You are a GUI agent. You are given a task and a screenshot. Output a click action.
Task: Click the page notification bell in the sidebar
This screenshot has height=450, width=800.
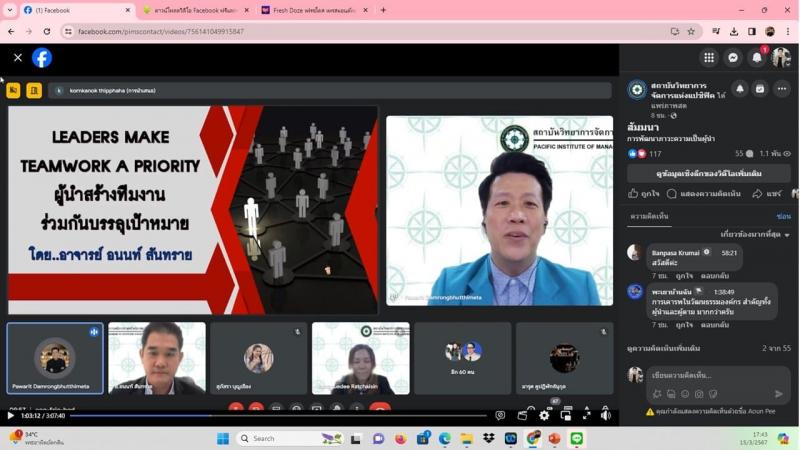740,89
